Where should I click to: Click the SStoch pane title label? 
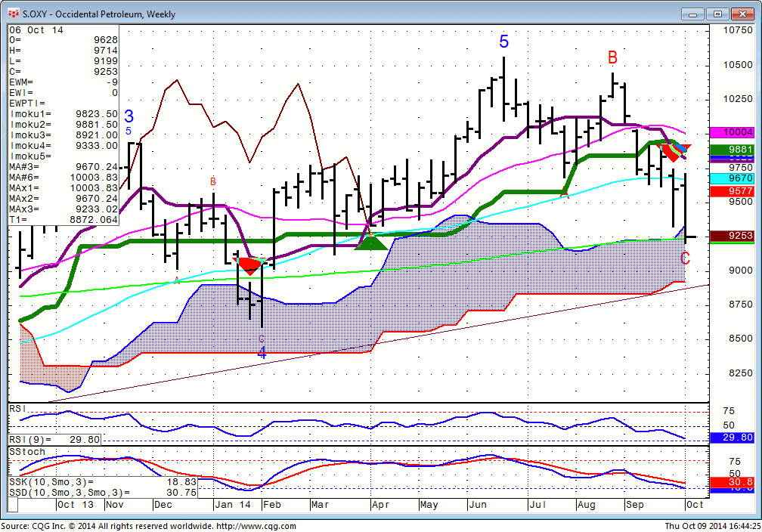pos(27,451)
